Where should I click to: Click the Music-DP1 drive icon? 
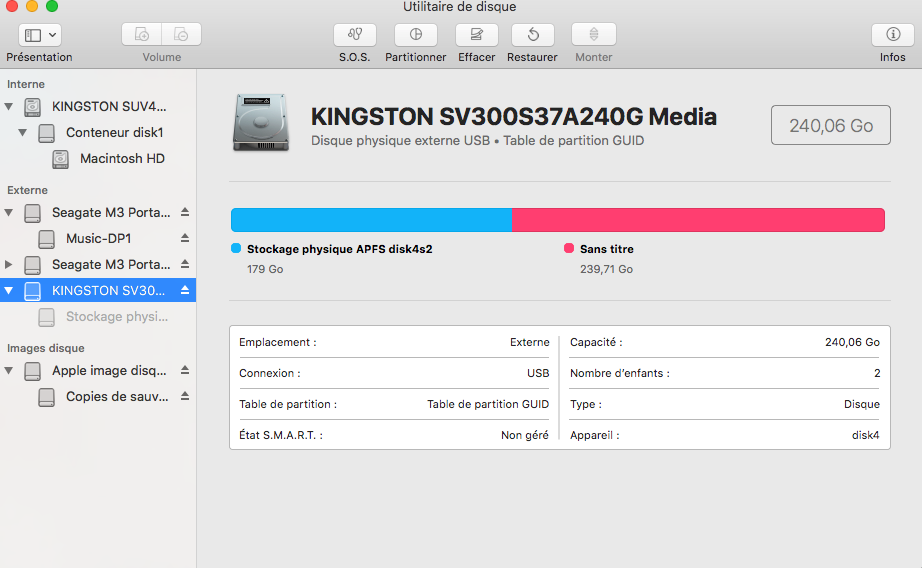(46, 239)
